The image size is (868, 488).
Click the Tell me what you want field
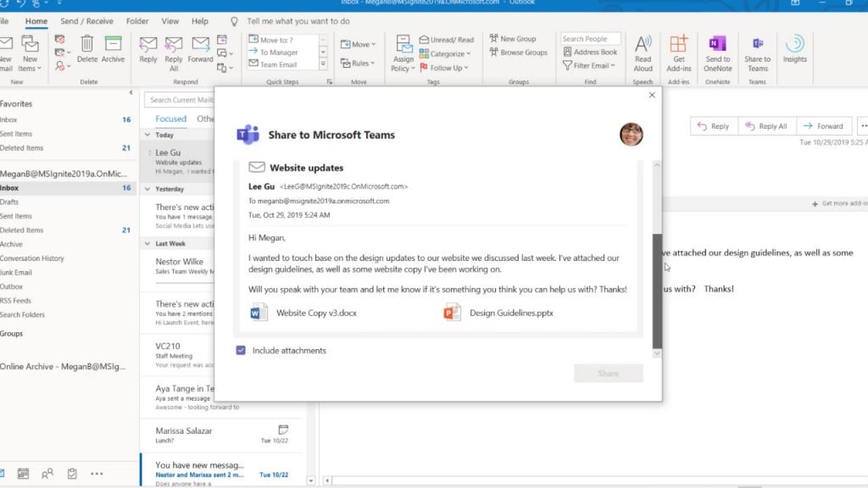pos(298,21)
